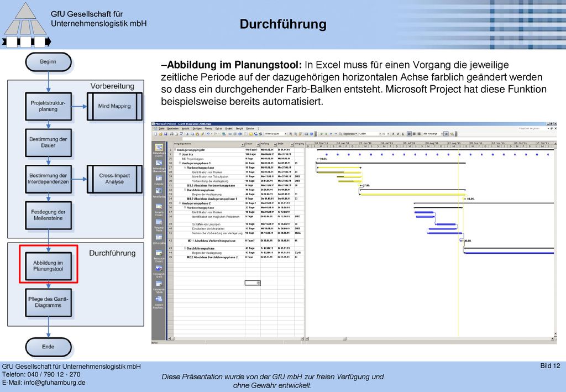The height and width of the screenshot is (392, 566).
Task: Click the green Outdent arrow icon
Action: [321, 134]
